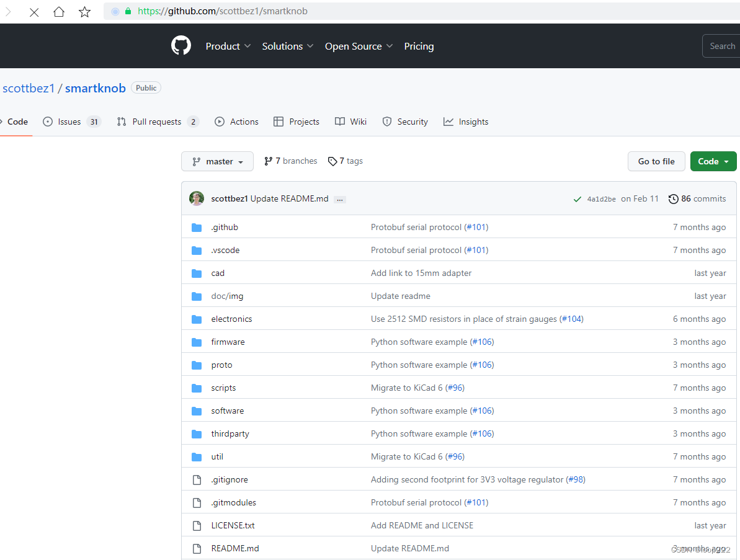Image resolution: width=740 pixels, height=560 pixels.
Task: Bookmark this page with the star icon
Action: tap(84, 12)
